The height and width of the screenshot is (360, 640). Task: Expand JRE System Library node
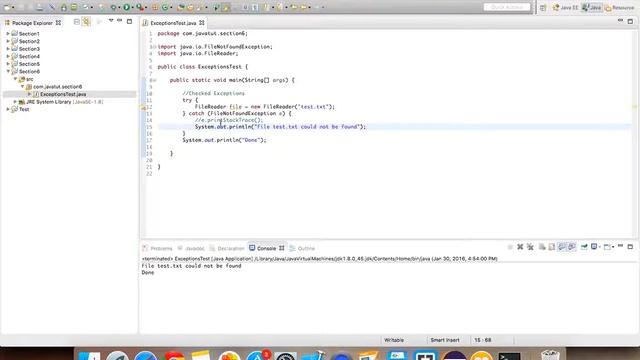pyautogui.click(x=15, y=102)
